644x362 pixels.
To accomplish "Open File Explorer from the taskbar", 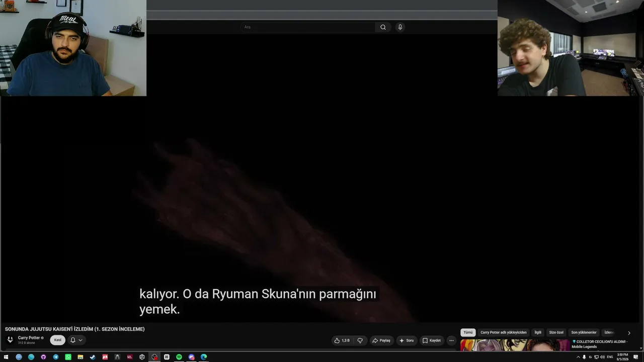I will (80, 357).
